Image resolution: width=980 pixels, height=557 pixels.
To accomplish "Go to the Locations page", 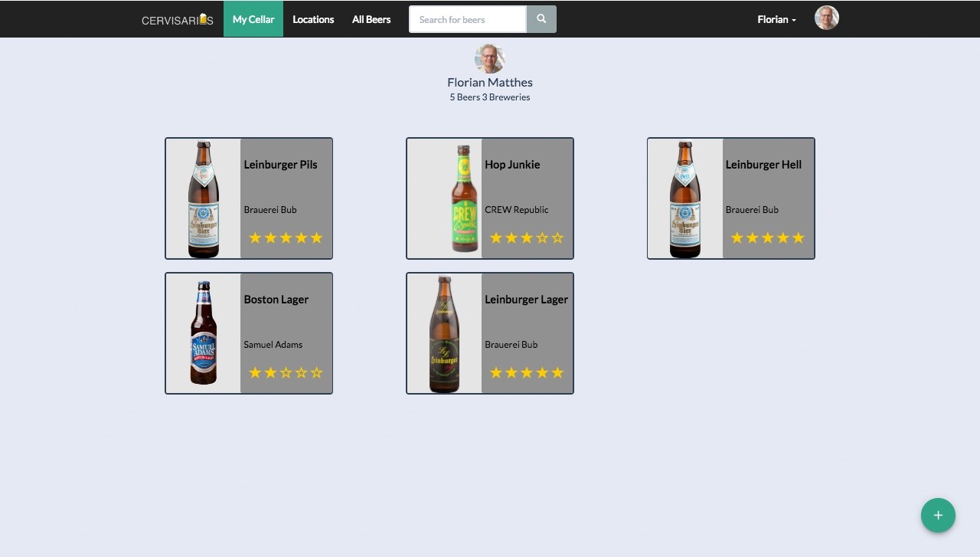I will 313,19.
